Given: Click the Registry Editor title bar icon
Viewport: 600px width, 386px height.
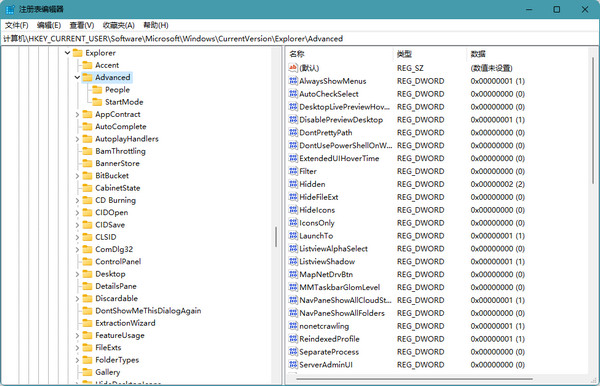Looking at the screenshot, I should (x=10, y=9).
